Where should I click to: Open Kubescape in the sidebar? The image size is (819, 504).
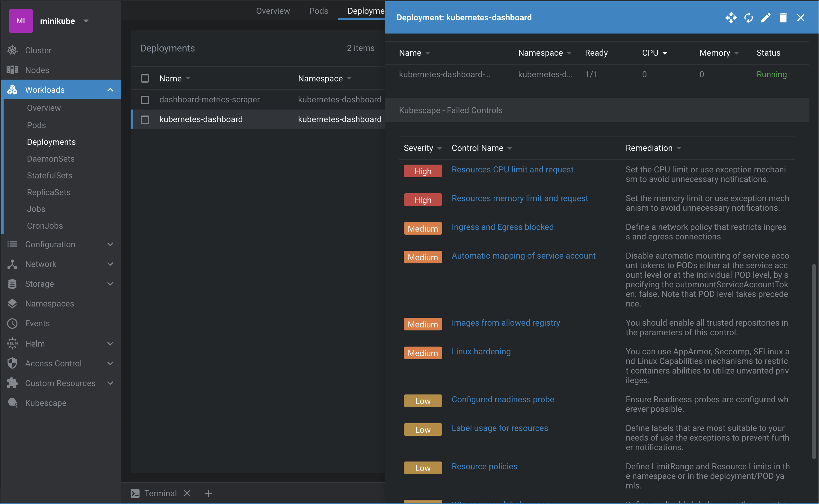(46, 403)
